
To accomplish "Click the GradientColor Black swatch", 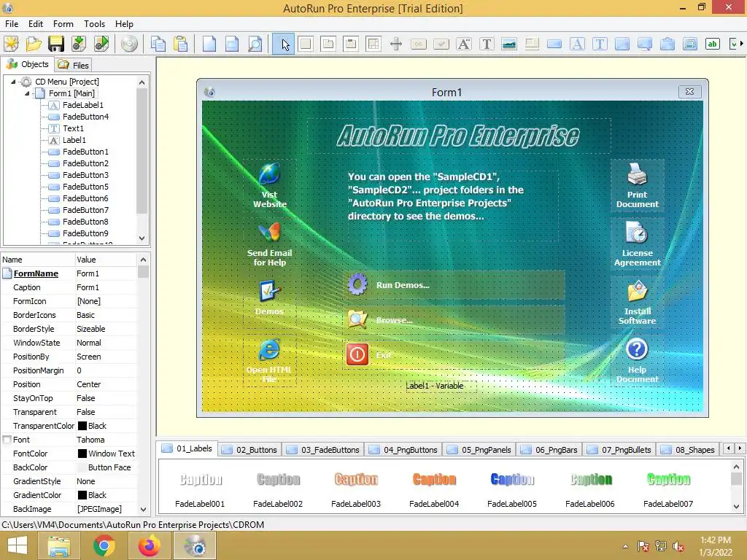I will 82,495.
